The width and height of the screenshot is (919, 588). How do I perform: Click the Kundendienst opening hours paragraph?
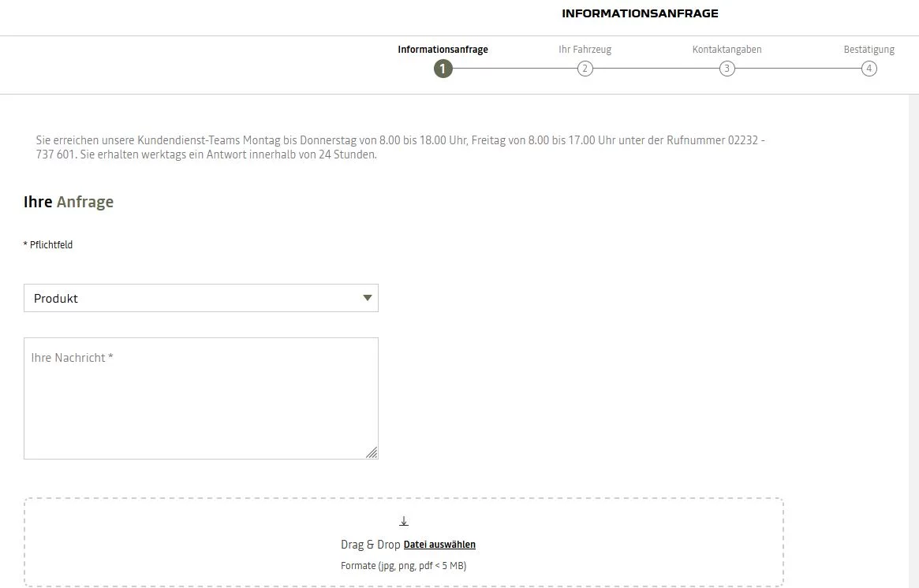(400, 147)
